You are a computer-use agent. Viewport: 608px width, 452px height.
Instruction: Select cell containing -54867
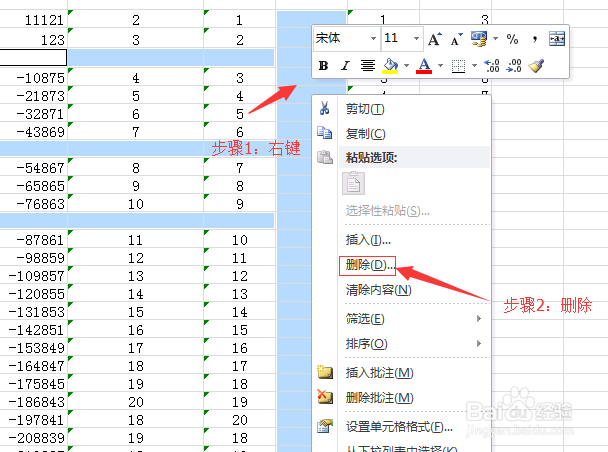point(34,167)
